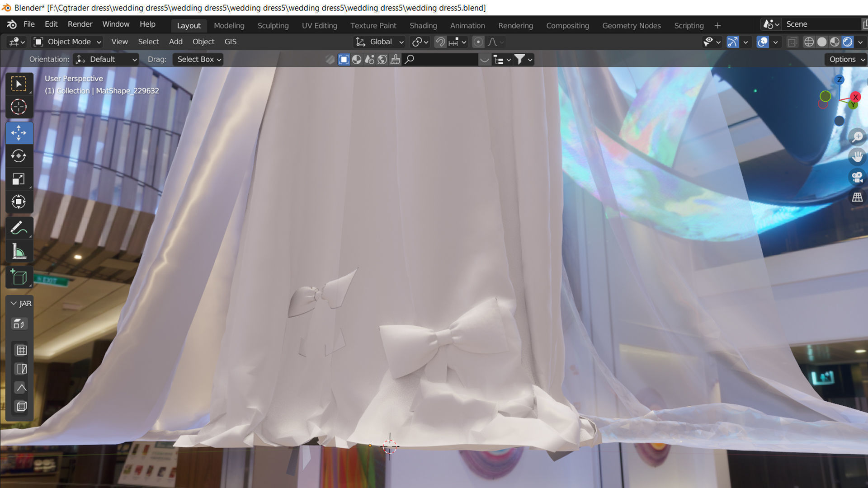Image resolution: width=868 pixels, height=488 pixels.
Task: Select the Scale tool
Action: pyautogui.click(x=19, y=179)
